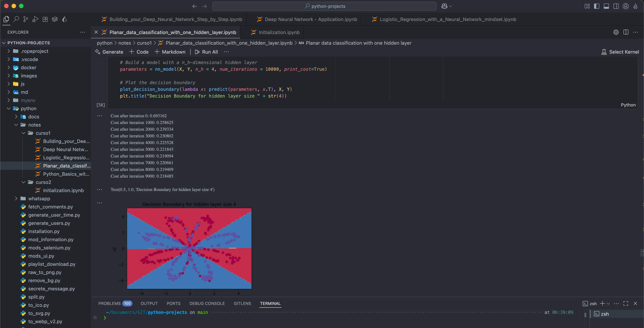Open plot output actions ellipsis
Screen dimensions: 644x328
(100, 203)
